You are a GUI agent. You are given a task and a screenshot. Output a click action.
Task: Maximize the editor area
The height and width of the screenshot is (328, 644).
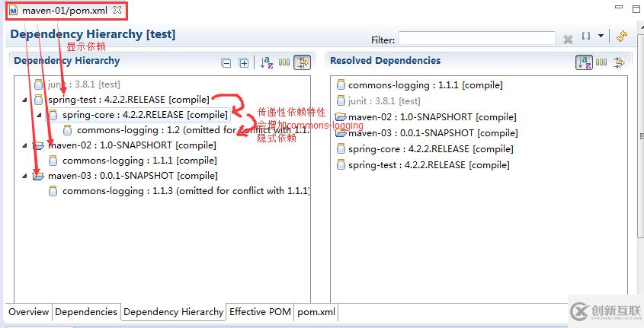click(636, 9)
